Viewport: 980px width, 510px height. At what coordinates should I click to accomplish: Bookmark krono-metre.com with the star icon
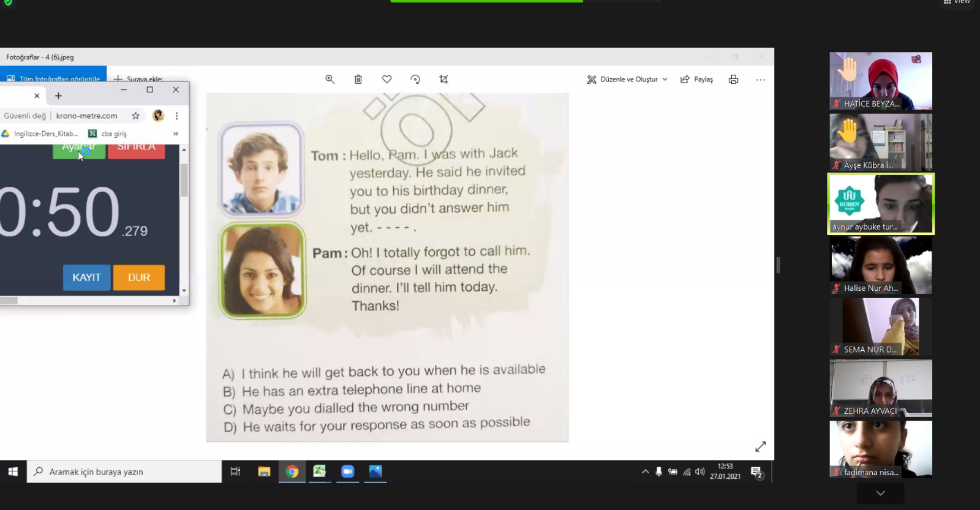point(136,116)
